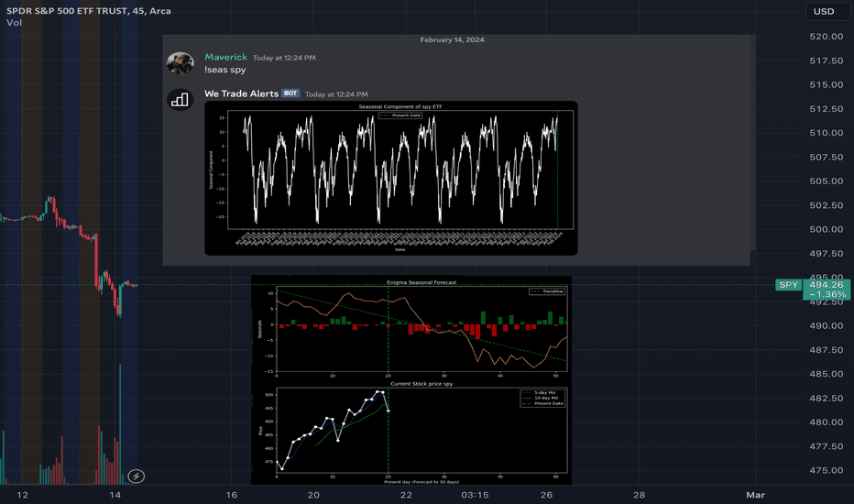Click the BOT badge label
This screenshot has height=504, width=854.
pos(290,93)
